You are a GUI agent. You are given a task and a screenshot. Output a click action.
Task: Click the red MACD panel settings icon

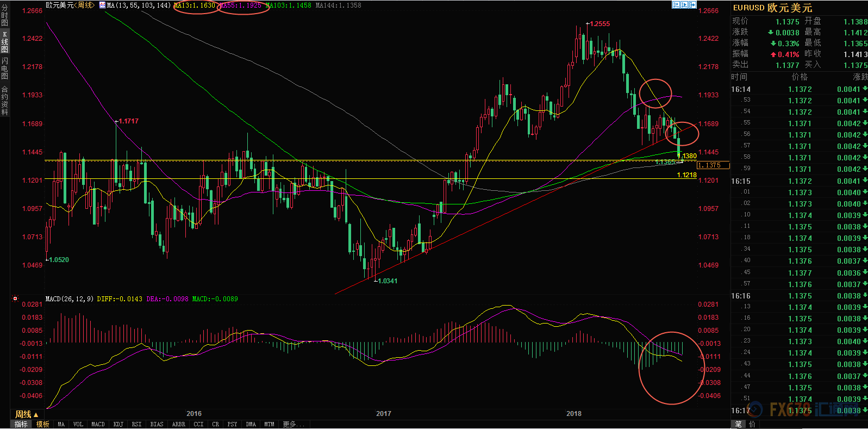[x=15, y=299]
